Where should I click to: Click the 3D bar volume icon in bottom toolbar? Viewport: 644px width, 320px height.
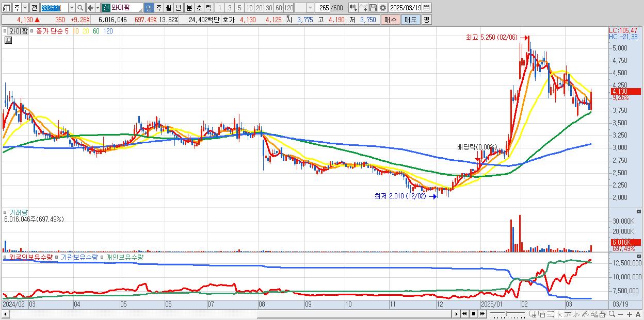(x=594, y=314)
